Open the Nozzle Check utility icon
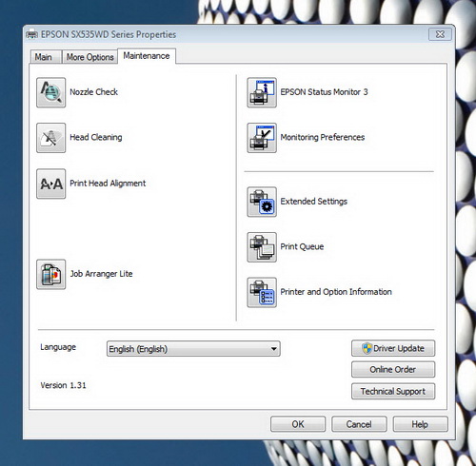This screenshot has height=466, width=476. (x=51, y=92)
